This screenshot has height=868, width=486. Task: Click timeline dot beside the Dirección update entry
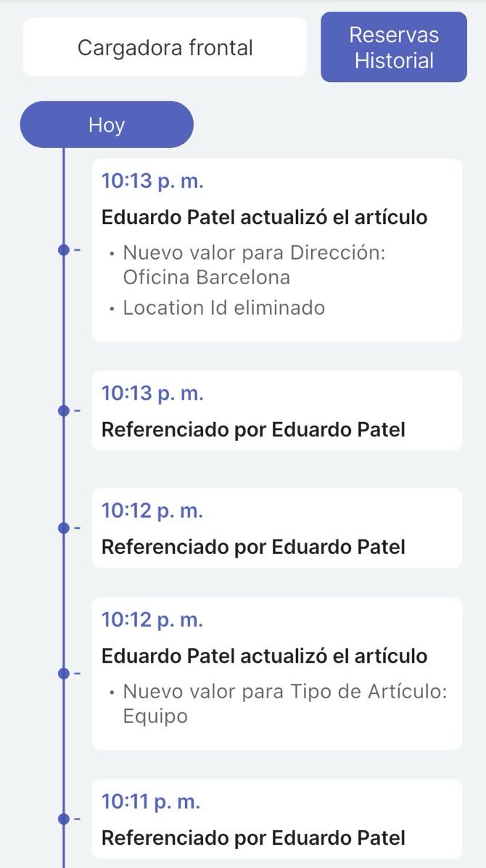click(64, 250)
